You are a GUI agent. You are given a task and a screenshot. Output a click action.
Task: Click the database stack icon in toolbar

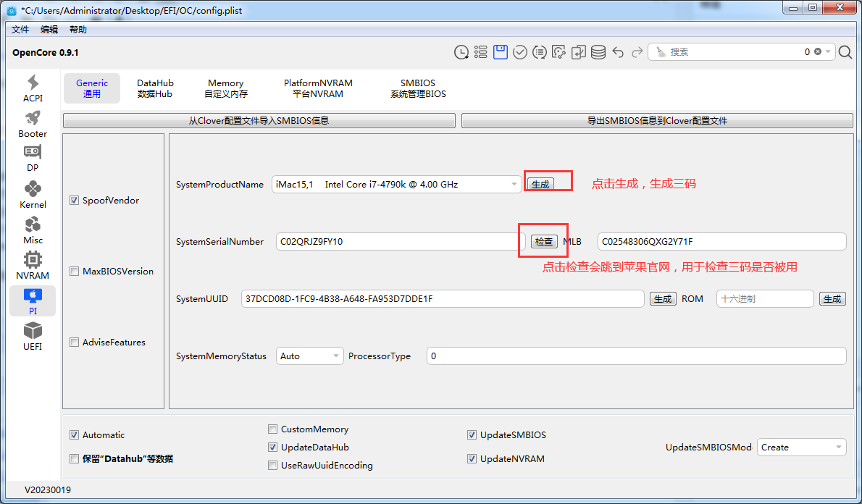[598, 52]
